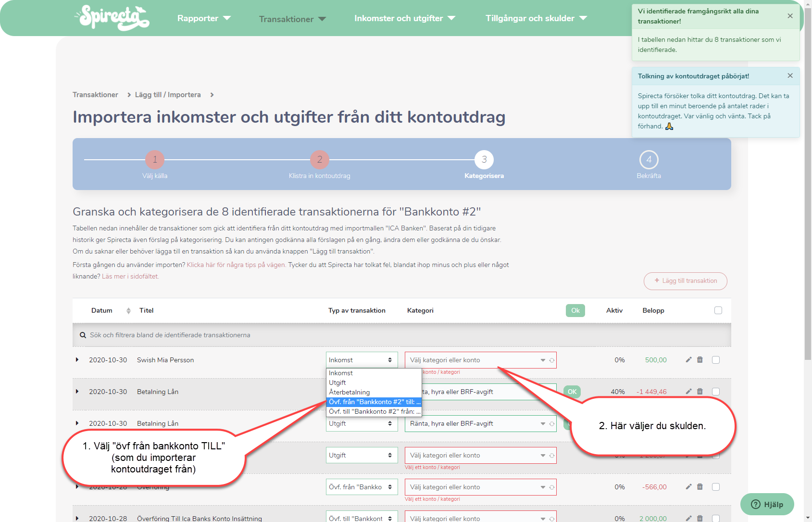This screenshot has width=812, height=522.
Task: Click trash icon on the -1 449,46 row
Action: pyautogui.click(x=700, y=392)
